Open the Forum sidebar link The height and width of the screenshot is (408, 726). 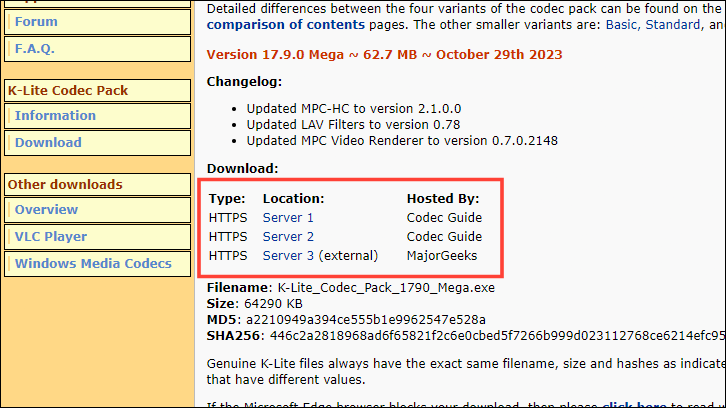[36, 22]
